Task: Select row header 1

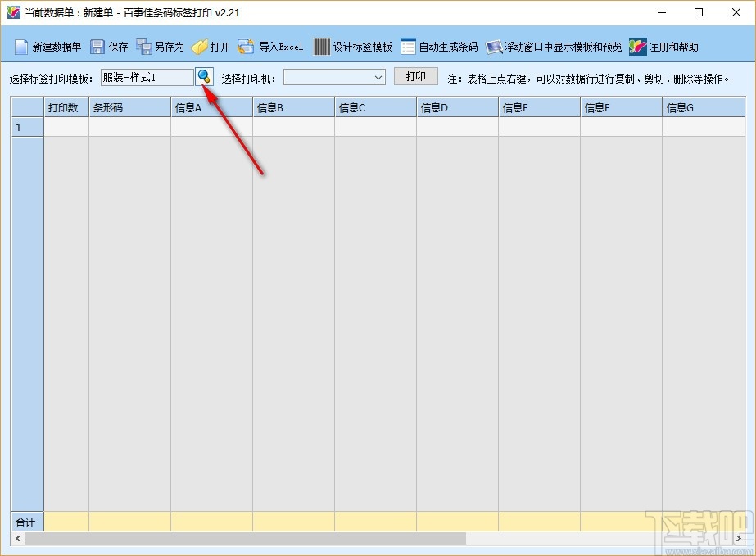Action: (28, 127)
